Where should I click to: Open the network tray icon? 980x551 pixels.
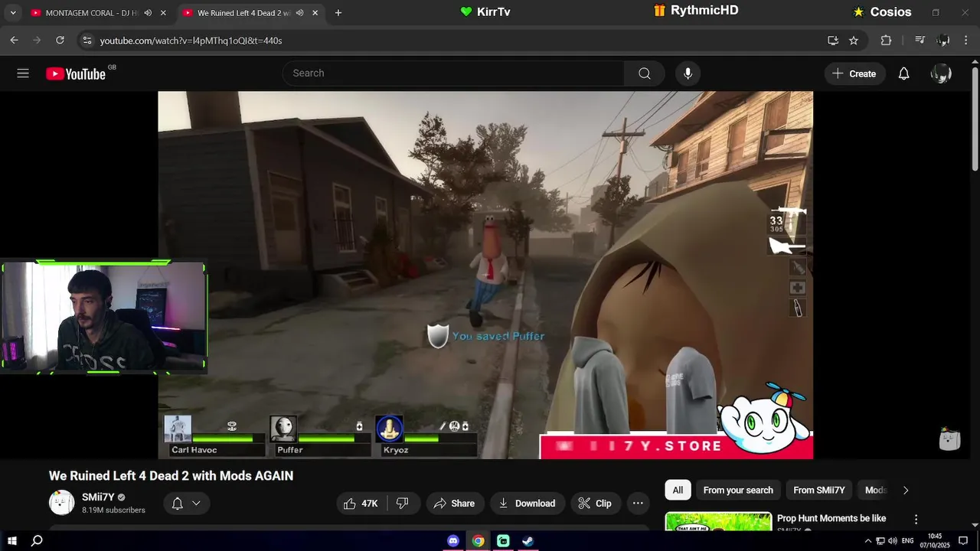(x=880, y=540)
